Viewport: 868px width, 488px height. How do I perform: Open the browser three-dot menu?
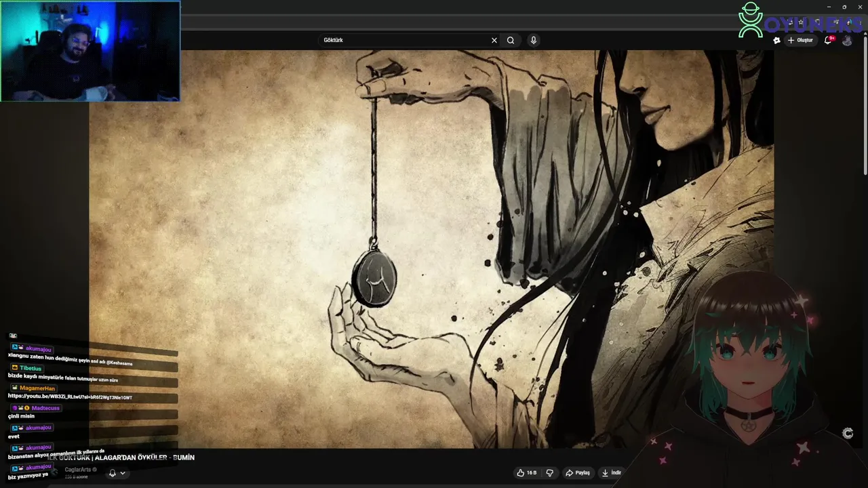pos(859,22)
